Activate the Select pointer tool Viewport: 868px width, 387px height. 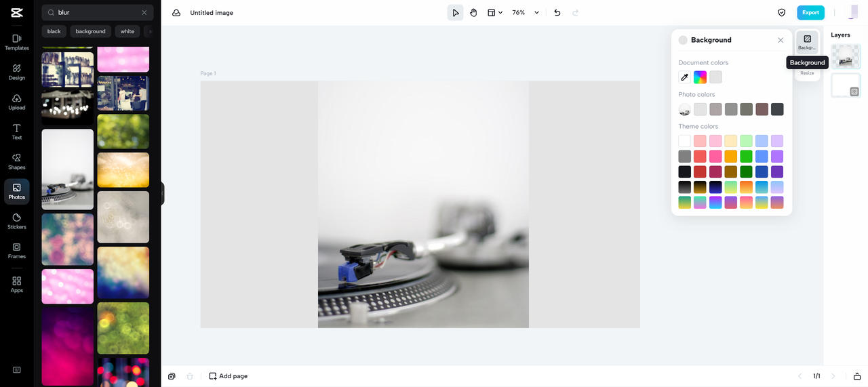[x=456, y=12]
